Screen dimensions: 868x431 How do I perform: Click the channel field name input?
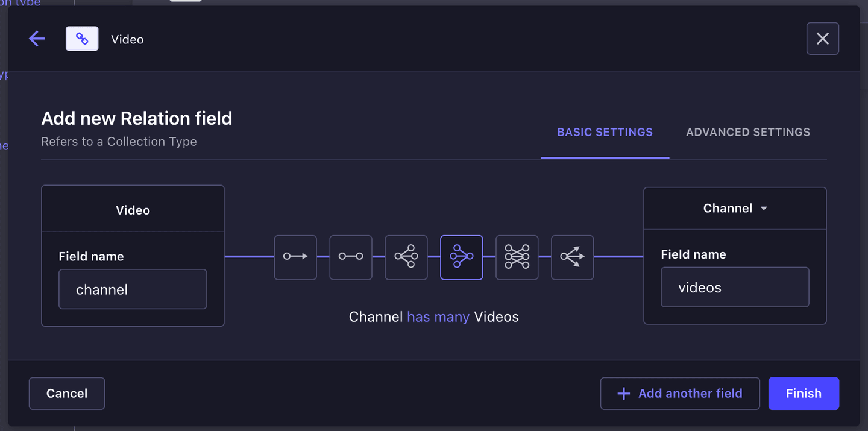pyautogui.click(x=133, y=289)
